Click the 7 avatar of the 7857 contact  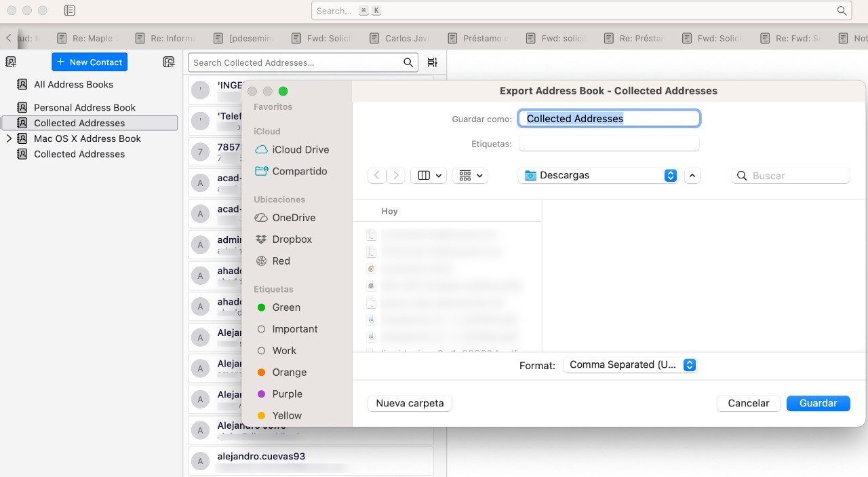point(200,152)
